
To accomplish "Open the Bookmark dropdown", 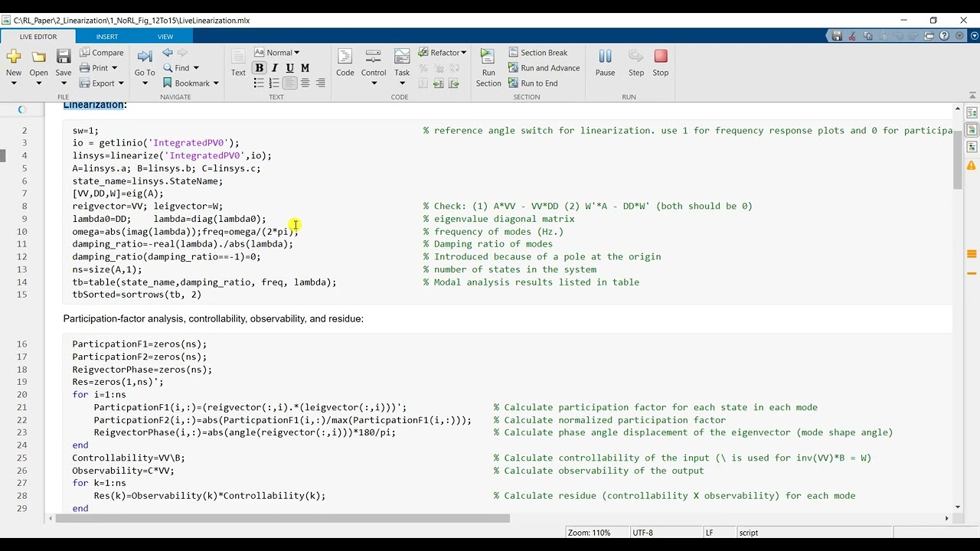I will [191, 83].
